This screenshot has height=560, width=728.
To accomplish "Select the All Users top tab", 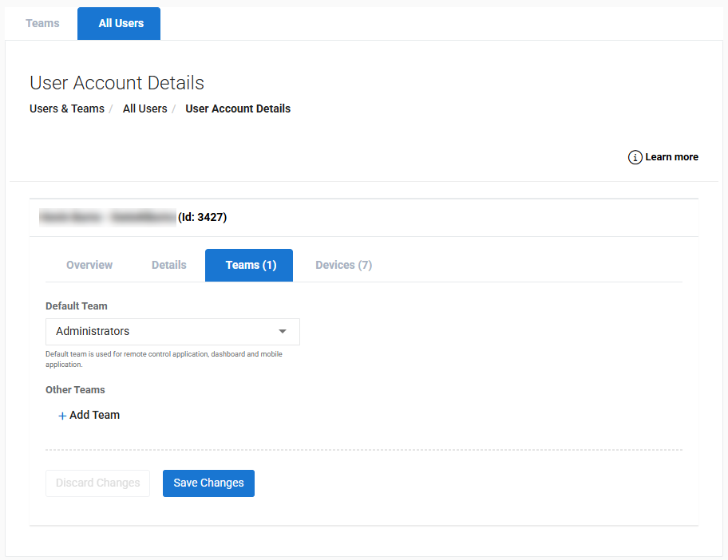I will (121, 23).
